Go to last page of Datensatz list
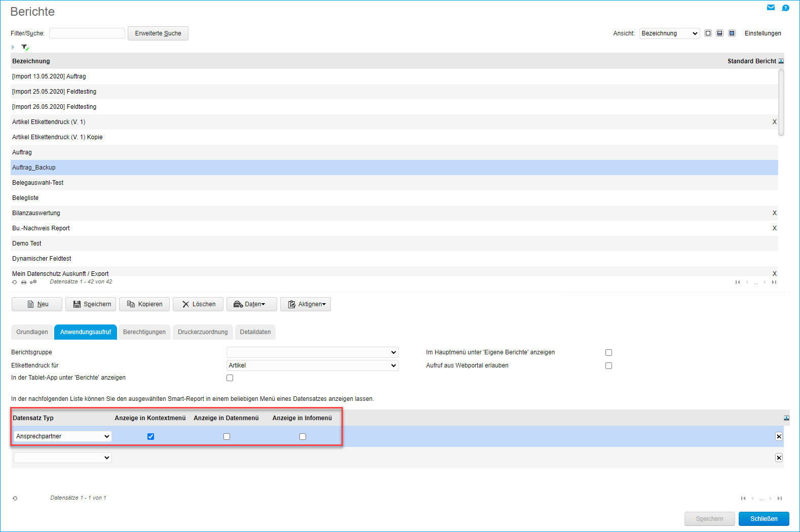The width and height of the screenshot is (800, 532). click(x=780, y=499)
